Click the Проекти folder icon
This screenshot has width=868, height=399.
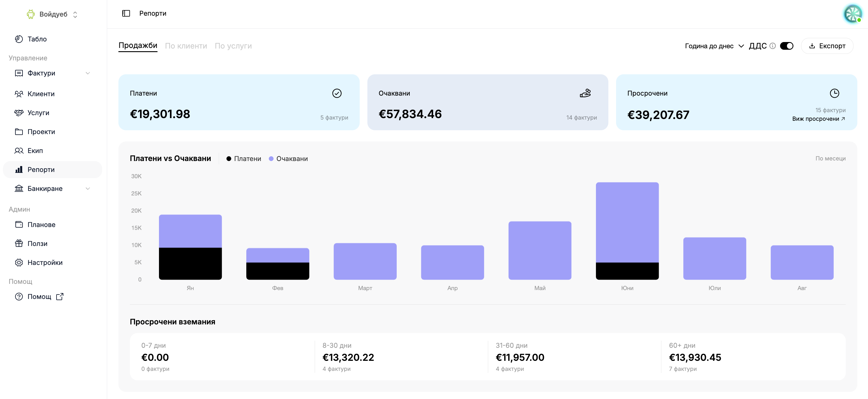(x=19, y=132)
